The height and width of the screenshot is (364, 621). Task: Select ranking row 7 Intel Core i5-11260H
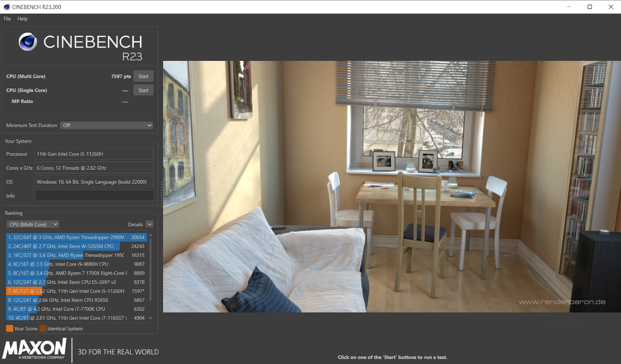point(76,291)
